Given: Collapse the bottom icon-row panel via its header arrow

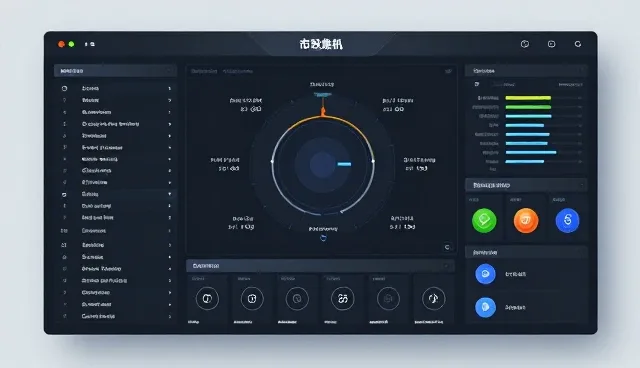Looking at the screenshot, I should coord(447,266).
